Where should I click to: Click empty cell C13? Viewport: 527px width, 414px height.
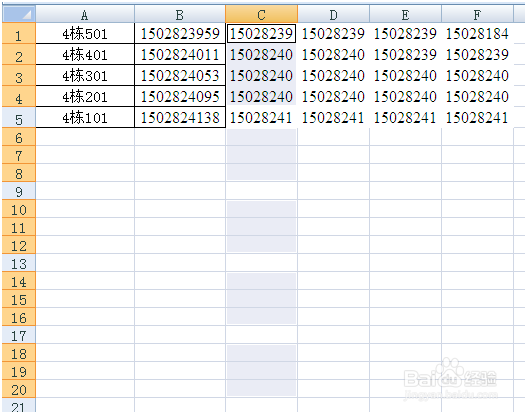coord(261,262)
